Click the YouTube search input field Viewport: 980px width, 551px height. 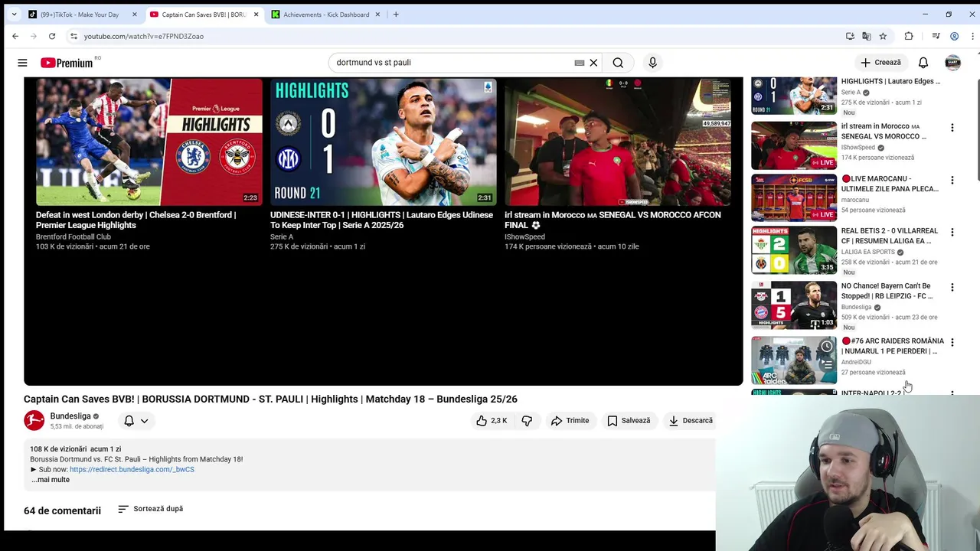pos(453,63)
